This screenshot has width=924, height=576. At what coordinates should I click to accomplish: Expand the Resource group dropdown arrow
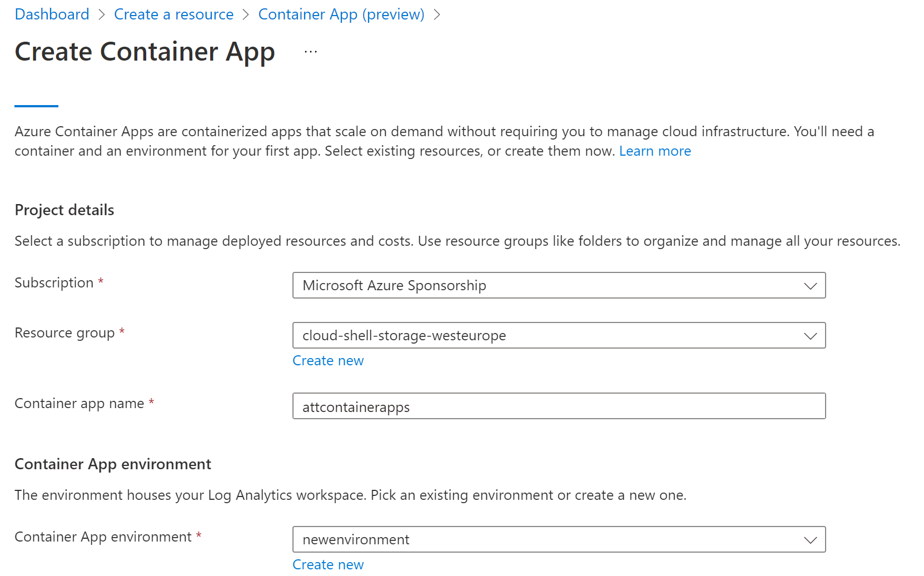tap(810, 336)
